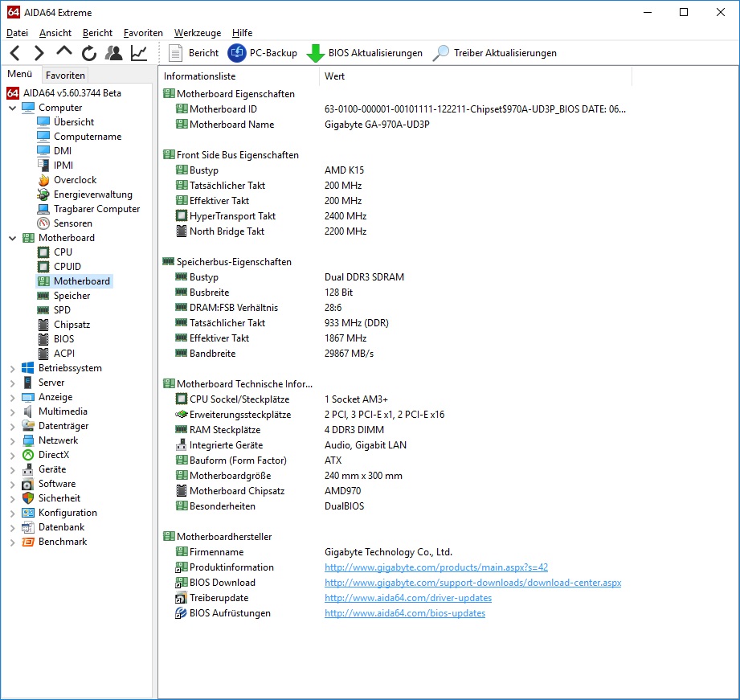Select the Benchmark orange icon in tree

coord(28,542)
